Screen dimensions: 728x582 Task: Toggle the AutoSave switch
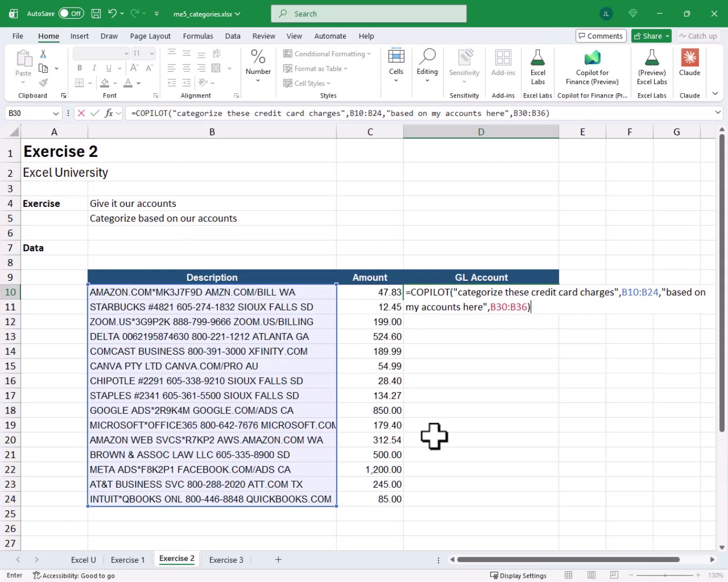(x=71, y=13)
